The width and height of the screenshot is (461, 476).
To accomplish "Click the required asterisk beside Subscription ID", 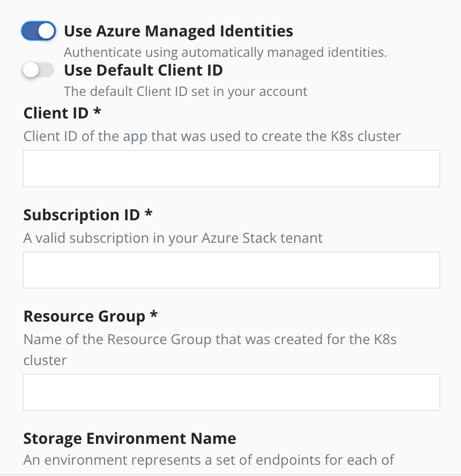I will pos(148,214).
